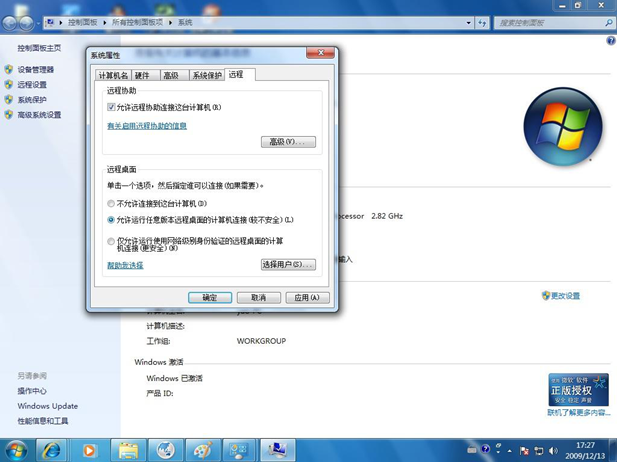Click 所有控制面板项 breadcrumb in address bar
Viewport: 617px width, 462px height.
(137, 22)
